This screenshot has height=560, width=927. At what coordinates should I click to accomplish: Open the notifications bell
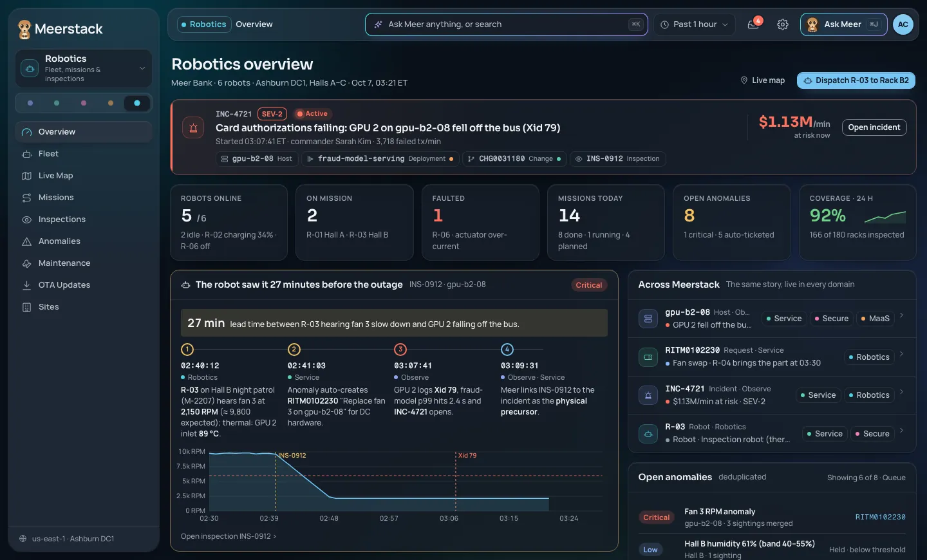click(x=753, y=24)
